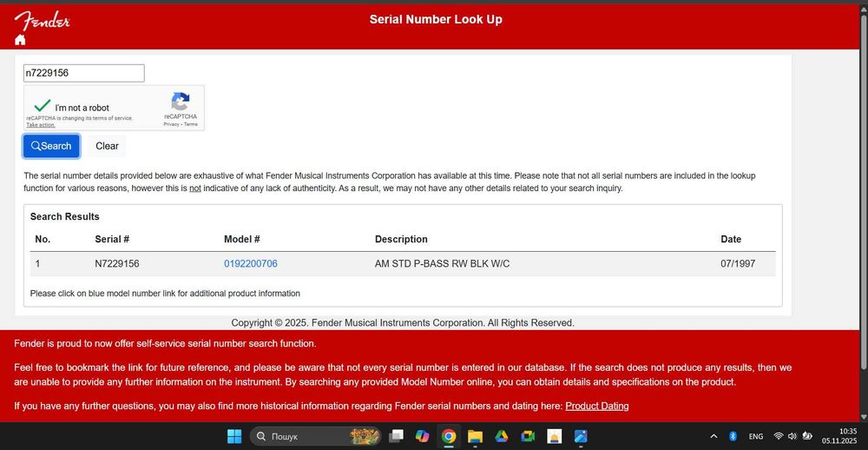Click the Serial Number Look Up title

[436, 19]
